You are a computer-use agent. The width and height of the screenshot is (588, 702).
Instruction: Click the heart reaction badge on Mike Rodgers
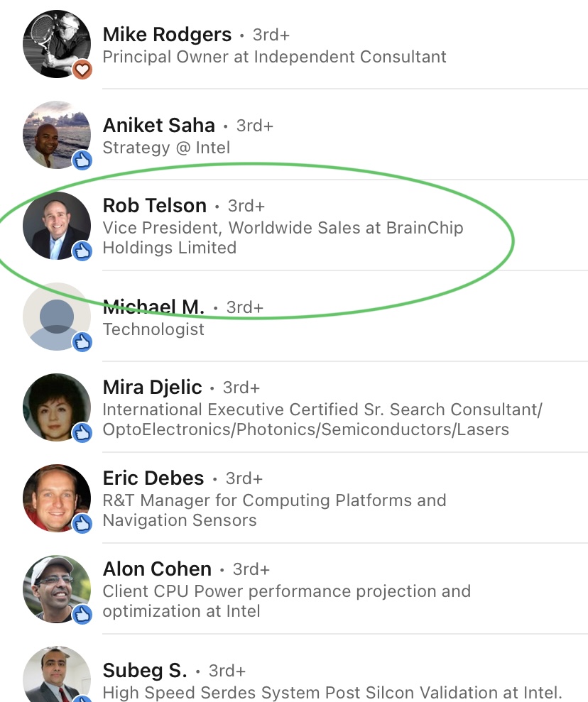[82, 70]
